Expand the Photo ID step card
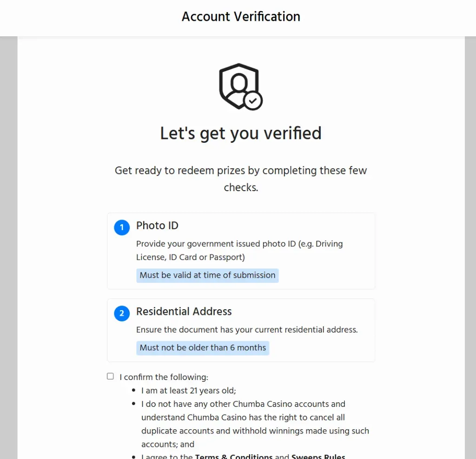The image size is (476, 459). click(241, 251)
